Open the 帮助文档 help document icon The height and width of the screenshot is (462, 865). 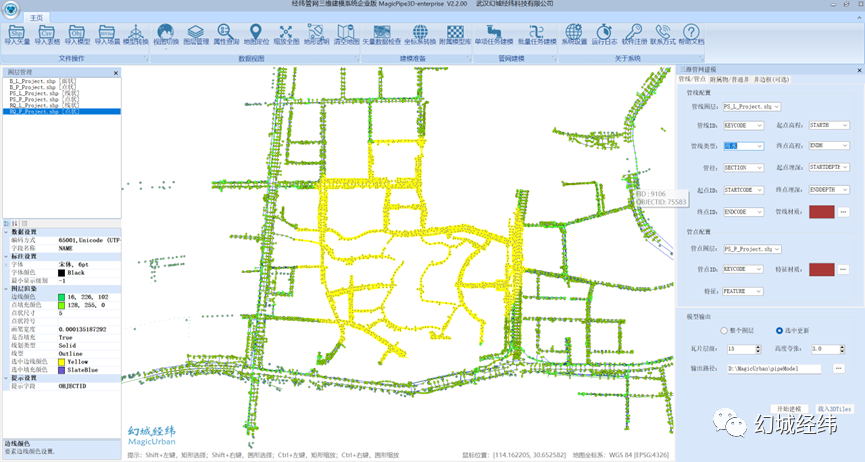click(x=691, y=34)
